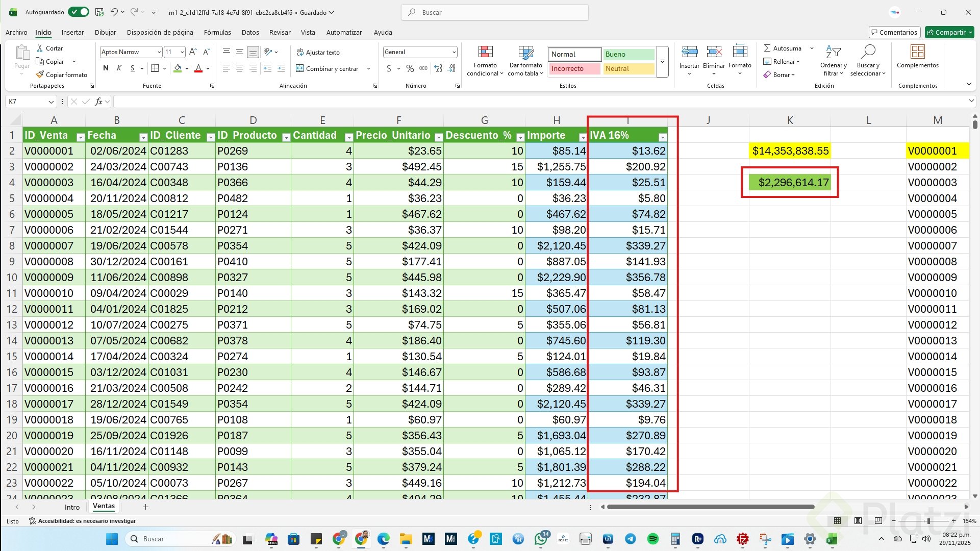
Task: Click the percent style icon
Action: pos(410,68)
